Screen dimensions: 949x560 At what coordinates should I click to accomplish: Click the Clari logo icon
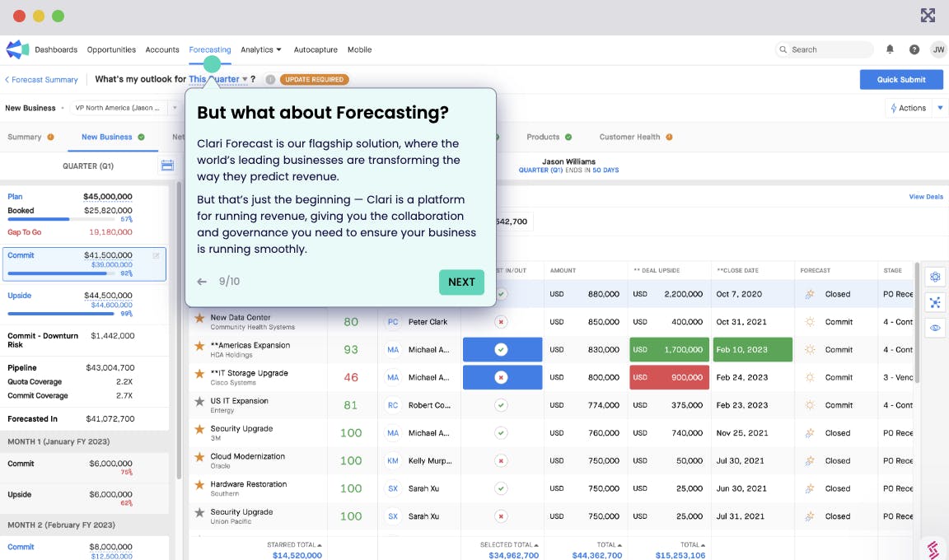[x=17, y=49]
